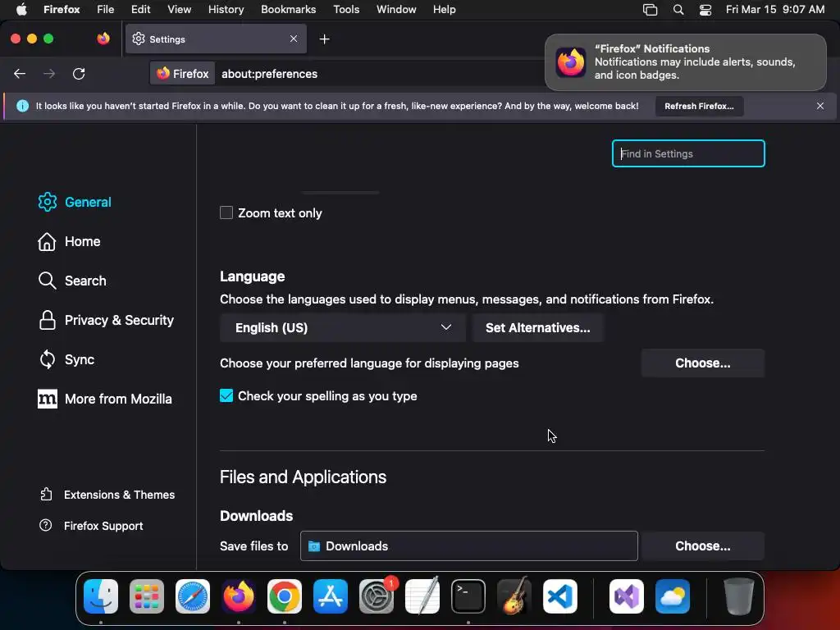
Task: Click the Mozilla 'm' logo icon
Action: (47, 399)
